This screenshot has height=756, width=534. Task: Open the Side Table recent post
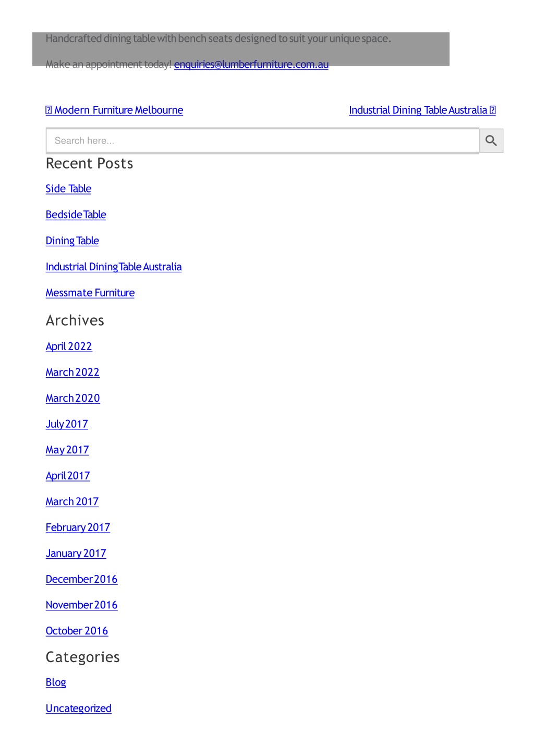(x=68, y=189)
